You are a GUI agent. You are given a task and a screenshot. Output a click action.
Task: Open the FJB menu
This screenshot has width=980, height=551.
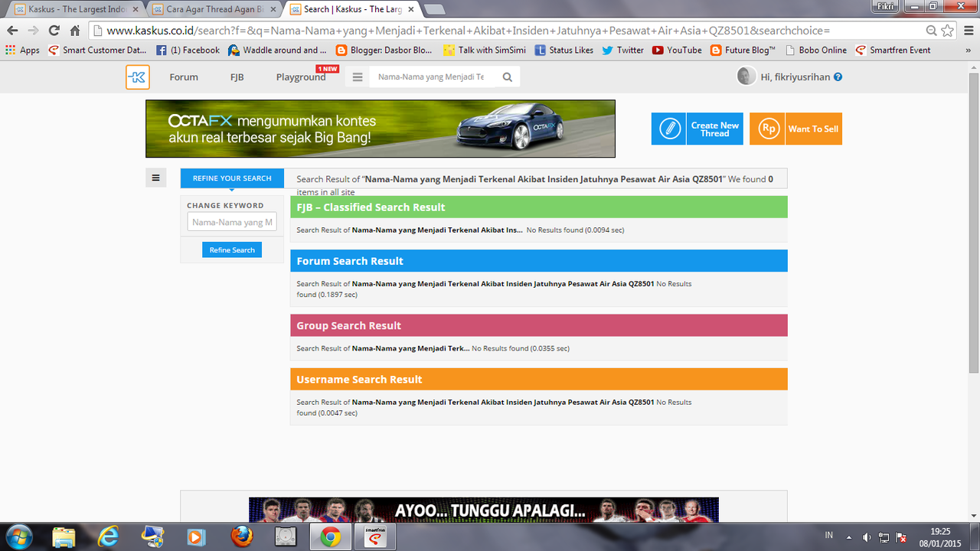coord(237,77)
